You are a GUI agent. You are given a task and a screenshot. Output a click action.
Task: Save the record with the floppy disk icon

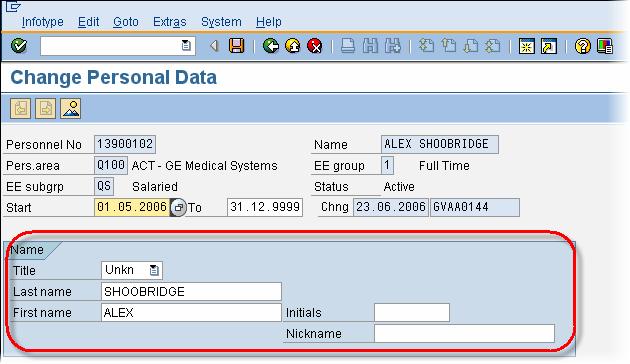[x=237, y=46]
